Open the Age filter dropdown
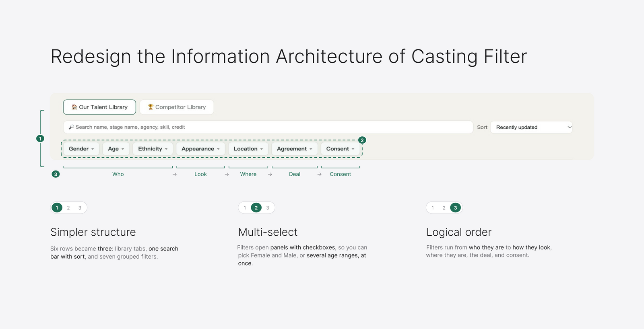This screenshot has width=644, height=329. click(x=116, y=149)
